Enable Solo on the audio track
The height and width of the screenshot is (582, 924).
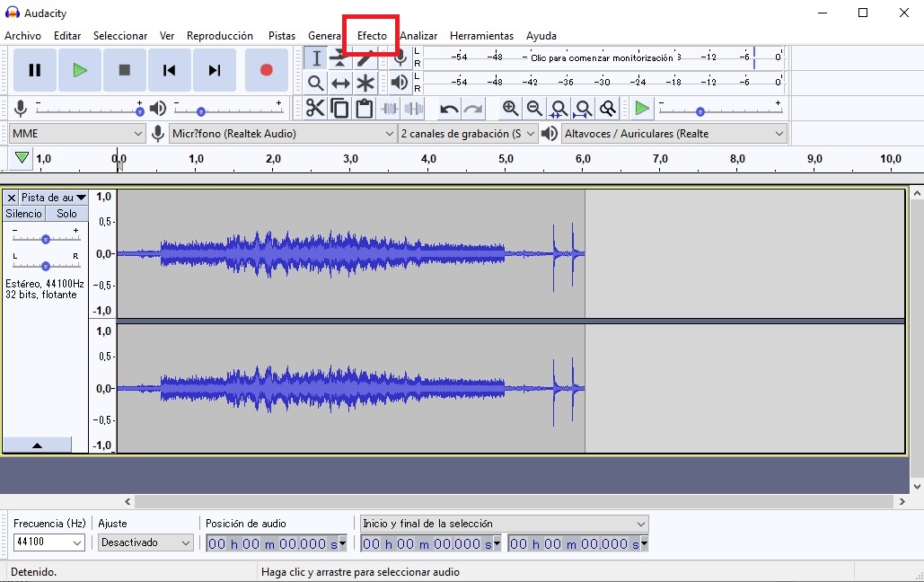click(66, 214)
